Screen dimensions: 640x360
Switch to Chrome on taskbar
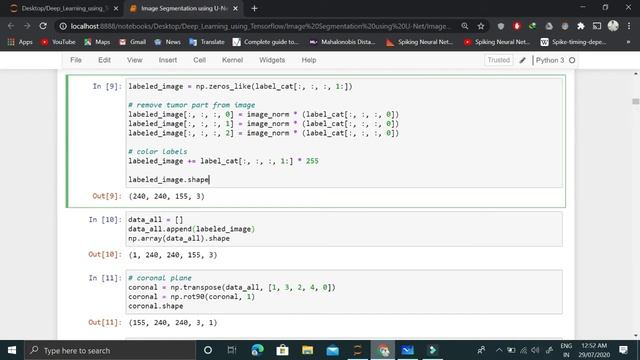[x=383, y=350]
